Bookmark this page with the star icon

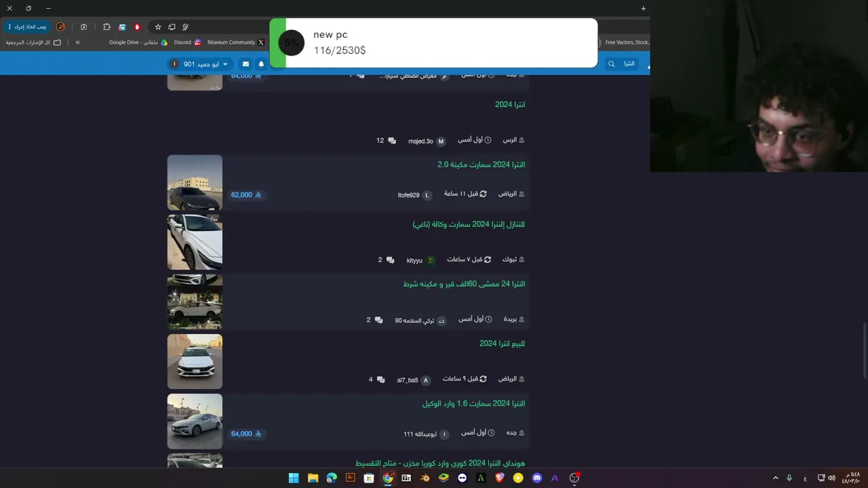(158, 27)
